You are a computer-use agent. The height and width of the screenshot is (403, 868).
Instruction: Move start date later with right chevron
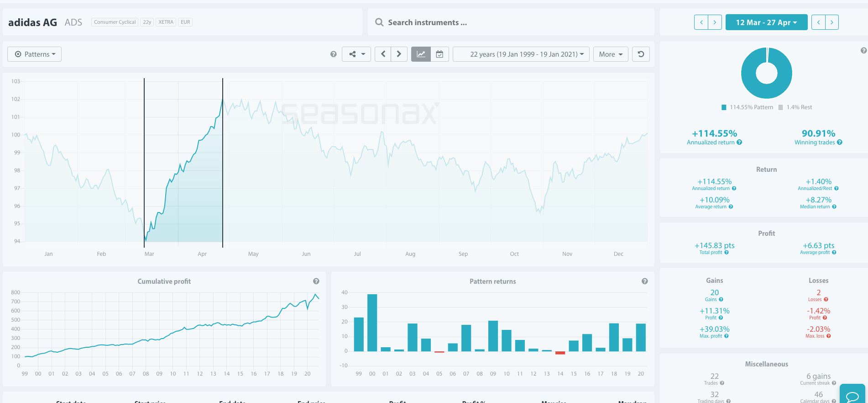pyautogui.click(x=715, y=22)
